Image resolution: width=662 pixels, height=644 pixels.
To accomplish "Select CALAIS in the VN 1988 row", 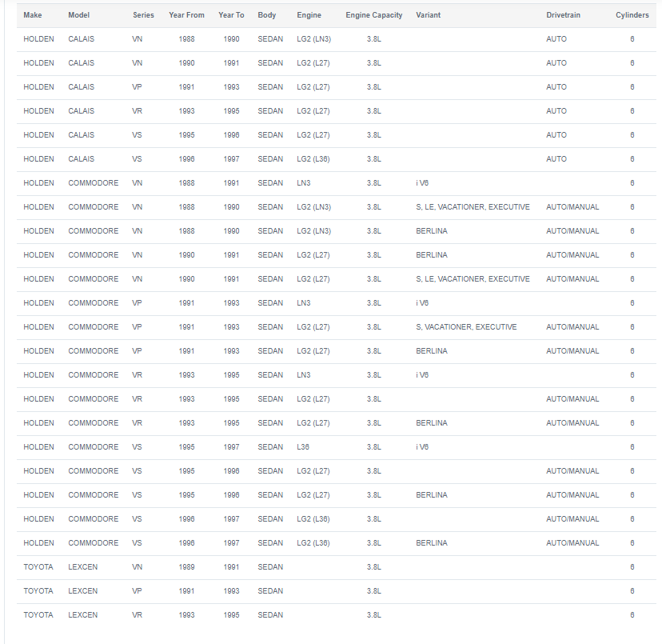I will coord(81,39).
